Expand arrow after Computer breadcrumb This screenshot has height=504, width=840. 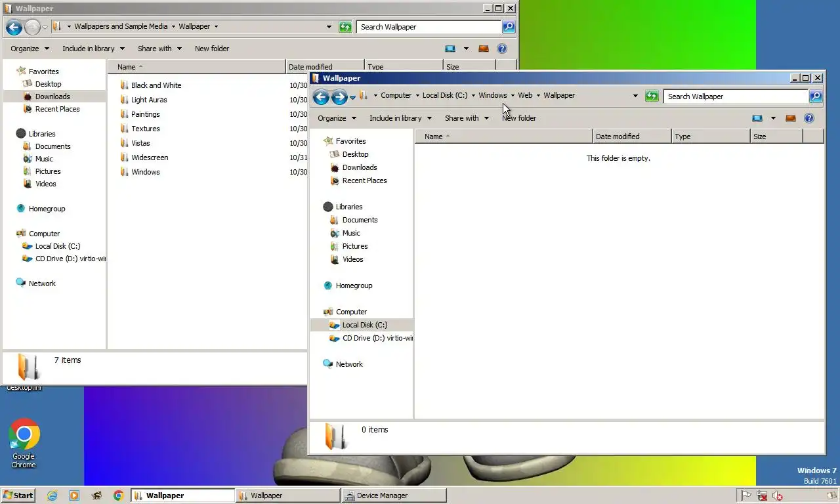point(417,95)
